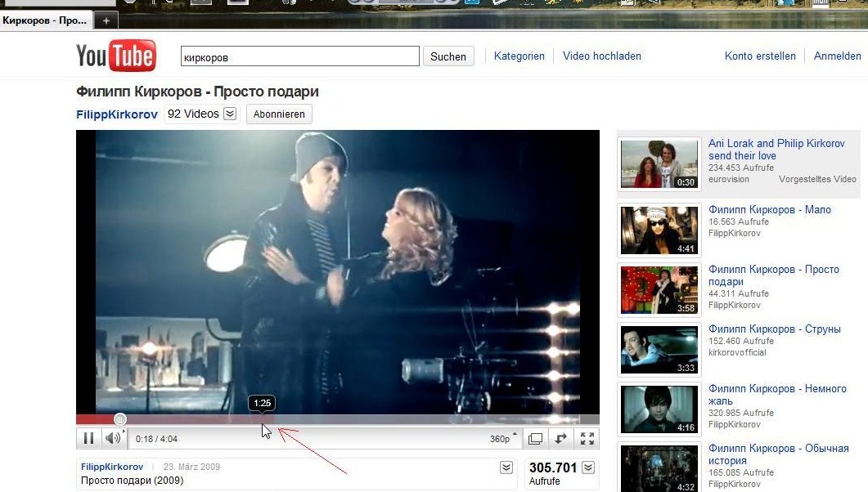Click Konto erstellen to create an account
Image resolution: width=868 pixels, height=492 pixels.
(x=760, y=56)
